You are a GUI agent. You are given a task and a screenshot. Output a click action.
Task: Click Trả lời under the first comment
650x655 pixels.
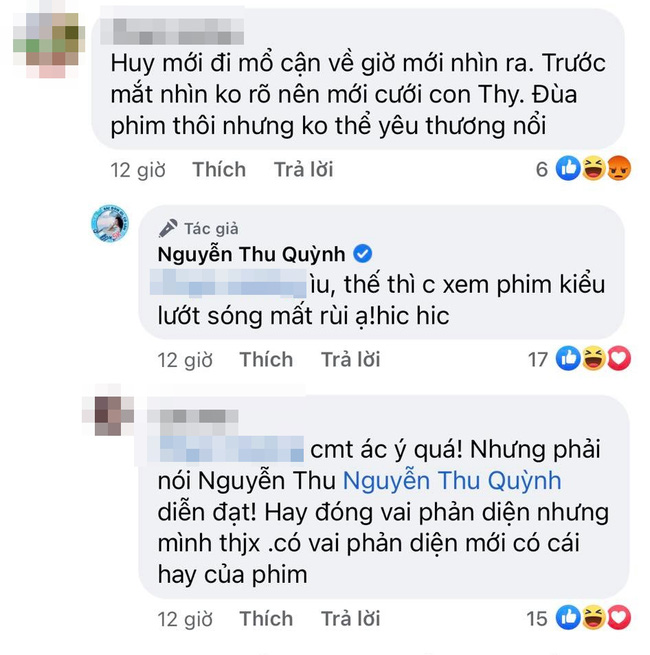click(x=304, y=170)
